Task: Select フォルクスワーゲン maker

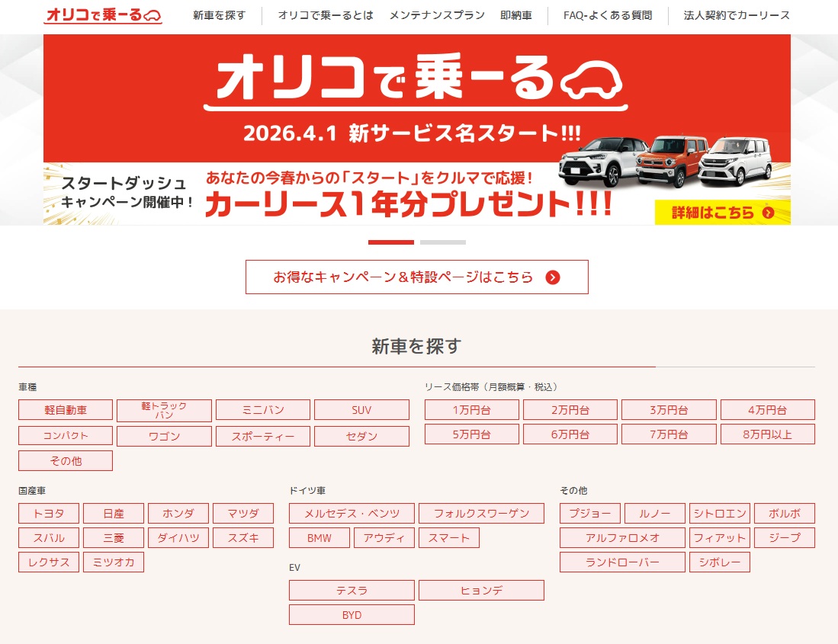Action: (x=482, y=514)
